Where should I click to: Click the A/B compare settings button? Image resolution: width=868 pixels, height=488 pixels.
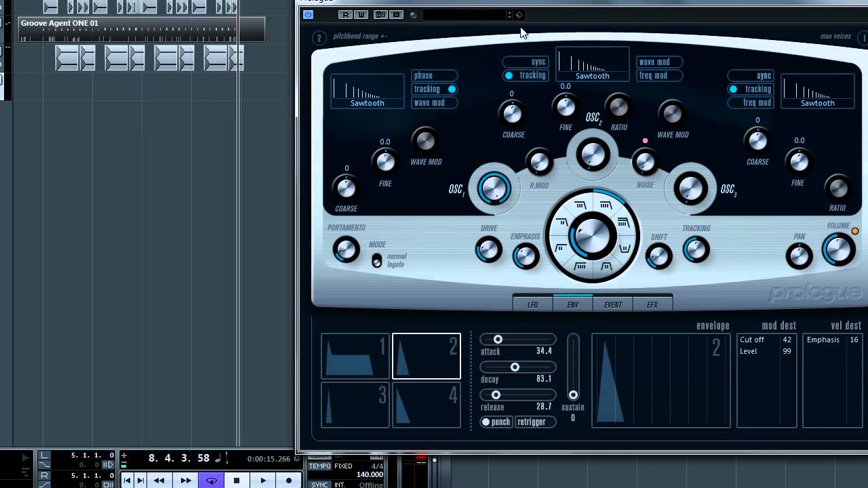pos(380,14)
